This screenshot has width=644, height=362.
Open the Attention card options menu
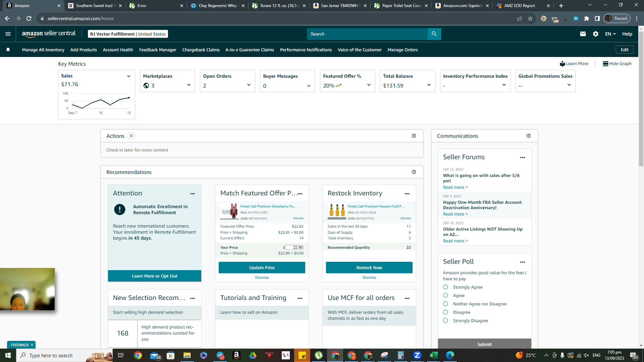[x=193, y=194]
